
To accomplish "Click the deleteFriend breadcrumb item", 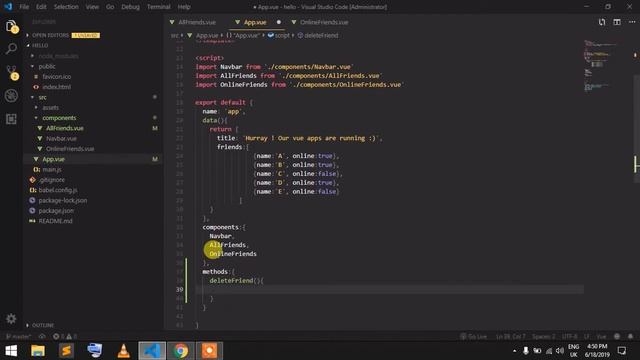I will (318, 36).
